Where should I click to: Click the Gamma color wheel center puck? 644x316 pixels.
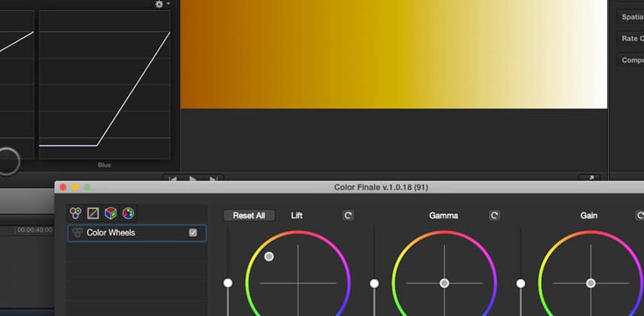444,283
